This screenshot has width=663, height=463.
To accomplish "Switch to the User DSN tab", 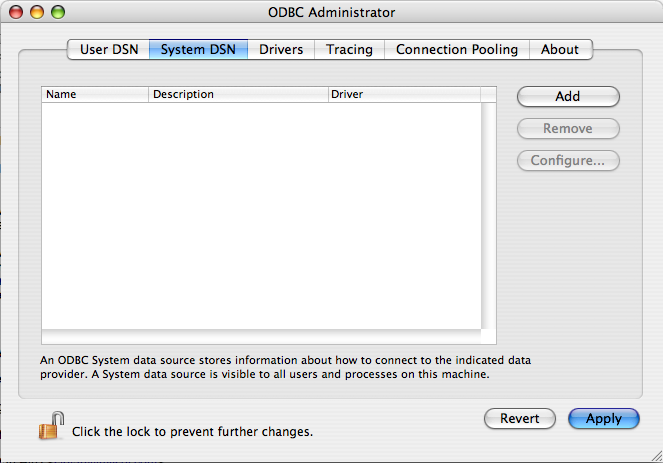I will [108, 49].
